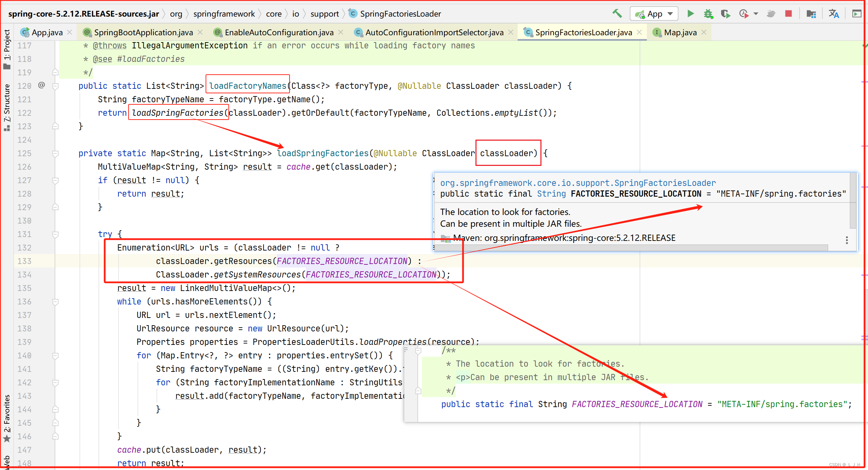The image size is (868, 470).
Task: Close the Map.java tab
Action: tap(704, 32)
